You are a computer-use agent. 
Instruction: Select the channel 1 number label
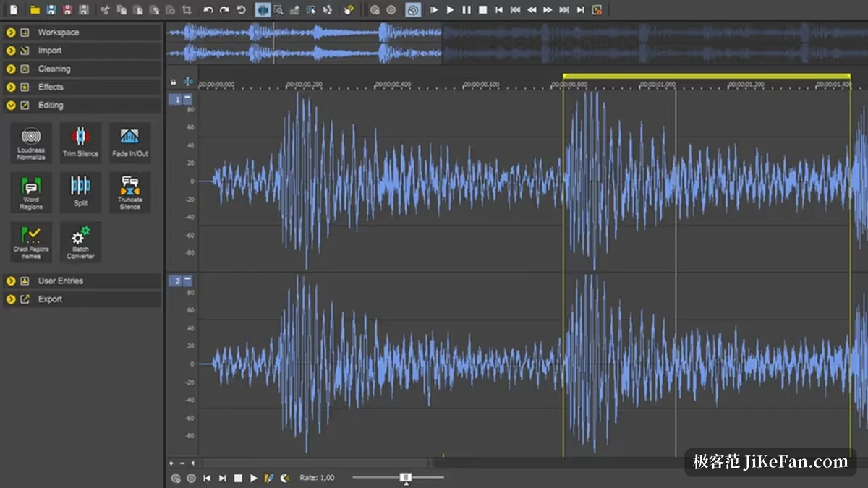click(x=175, y=99)
